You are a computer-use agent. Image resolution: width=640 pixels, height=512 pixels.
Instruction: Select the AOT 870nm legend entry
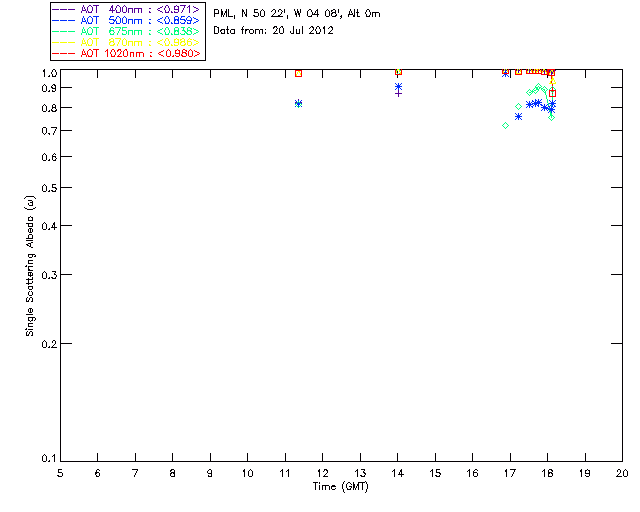coord(126,42)
